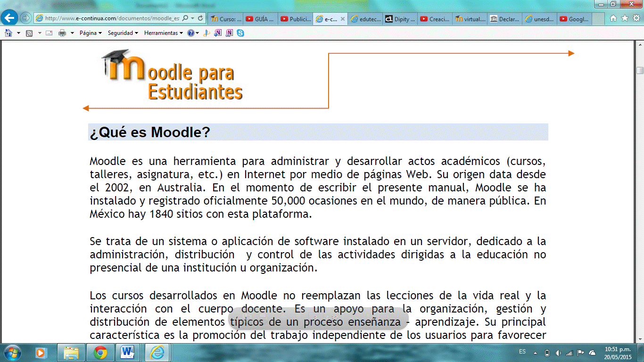
Task: Open address bar autocomplete dropdown arrow
Action: (x=192, y=18)
